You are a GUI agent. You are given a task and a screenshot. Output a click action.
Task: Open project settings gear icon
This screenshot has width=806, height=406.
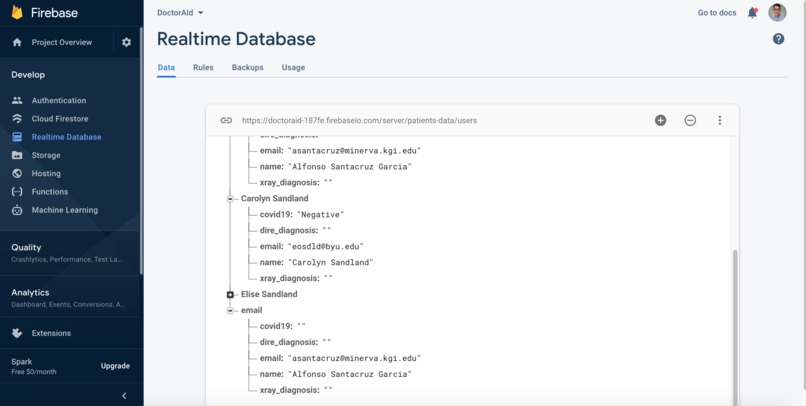click(x=126, y=42)
